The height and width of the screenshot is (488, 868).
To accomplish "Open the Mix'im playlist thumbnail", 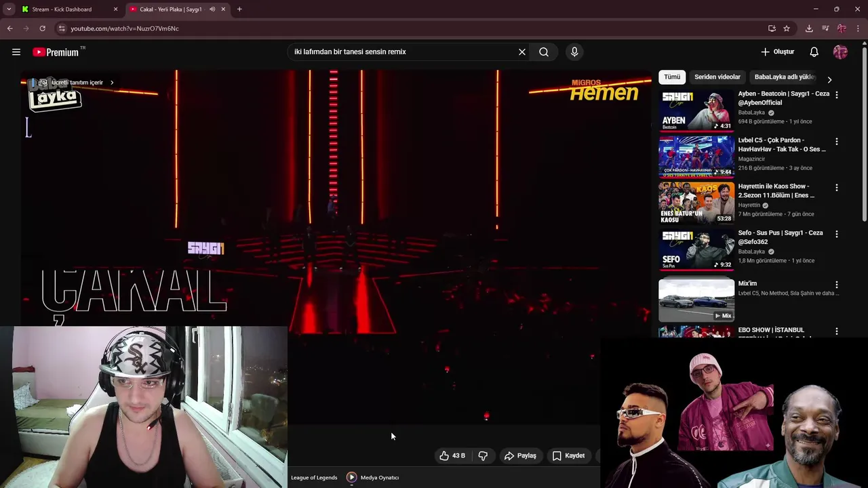I will (x=696, y=299).
